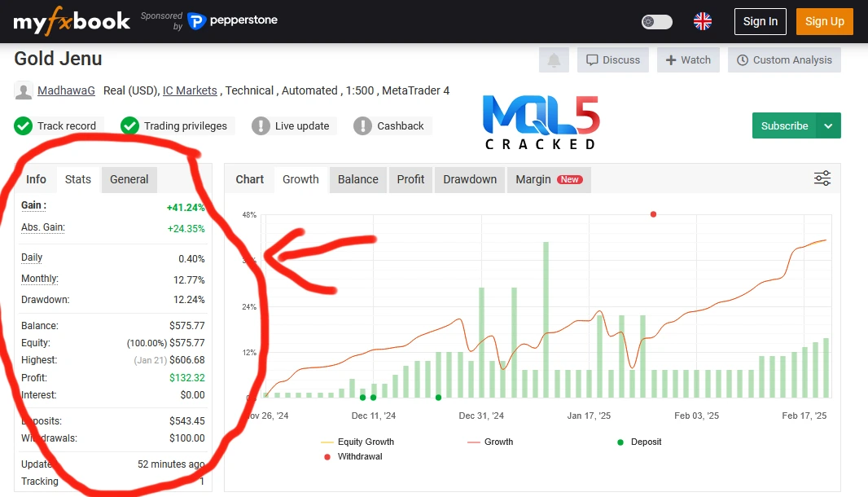Click the "12.24%" drawdown value
This screenshot has height=497, width=868.
pyautogui.click(x=189, y=300)
